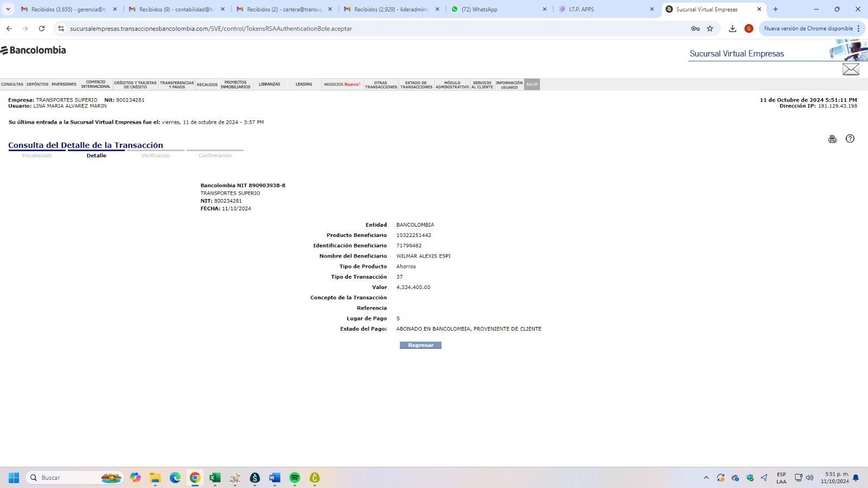Reload the Bancolombia page
This screenshot has height=488, width=868.
42,29
